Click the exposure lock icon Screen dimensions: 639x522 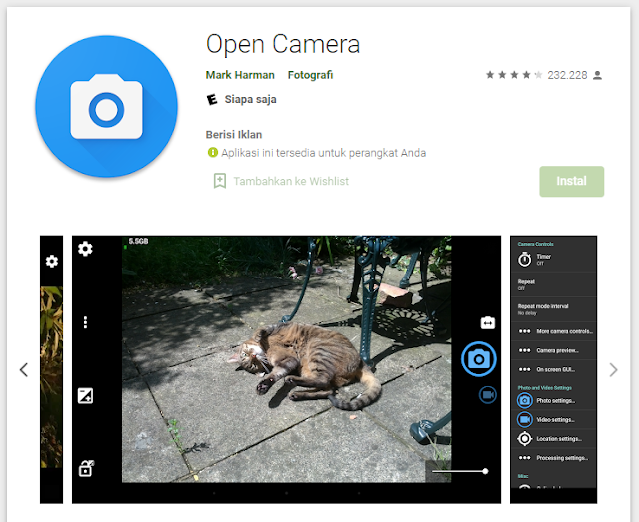[x=86, y=468]
